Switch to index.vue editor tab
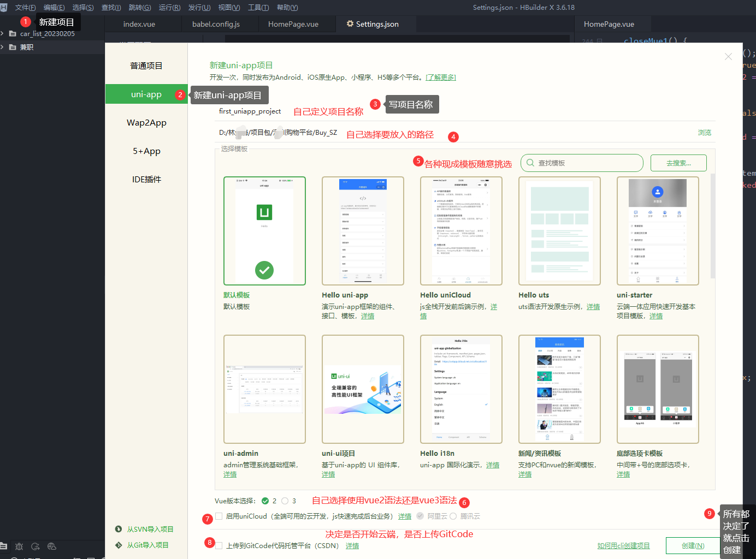The width and height of the screenshot is (756, 559). 139,24
